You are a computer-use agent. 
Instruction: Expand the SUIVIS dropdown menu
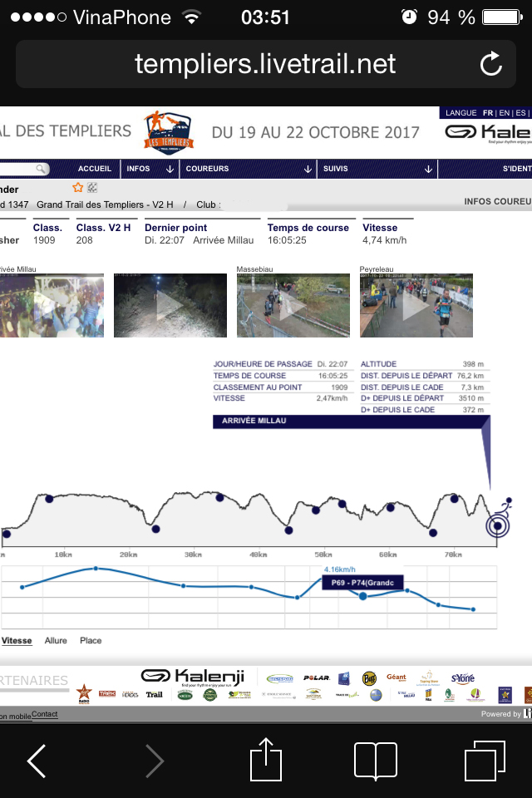point(377,169)
